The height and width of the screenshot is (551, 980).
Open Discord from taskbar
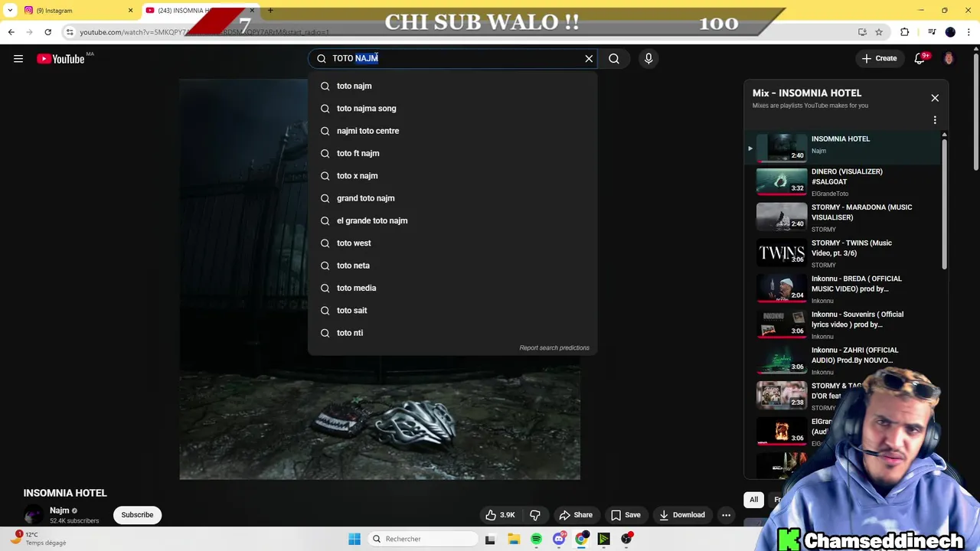[x=559, y=539]
